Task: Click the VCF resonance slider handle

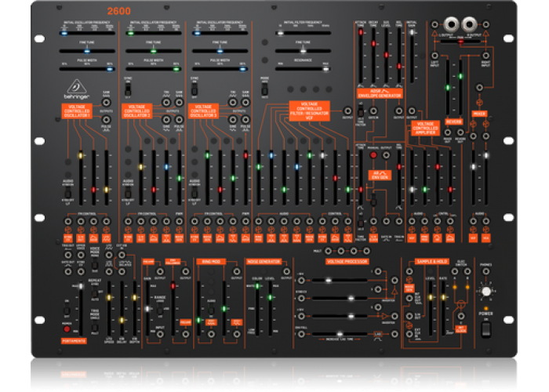Action: tap(326, 69)
